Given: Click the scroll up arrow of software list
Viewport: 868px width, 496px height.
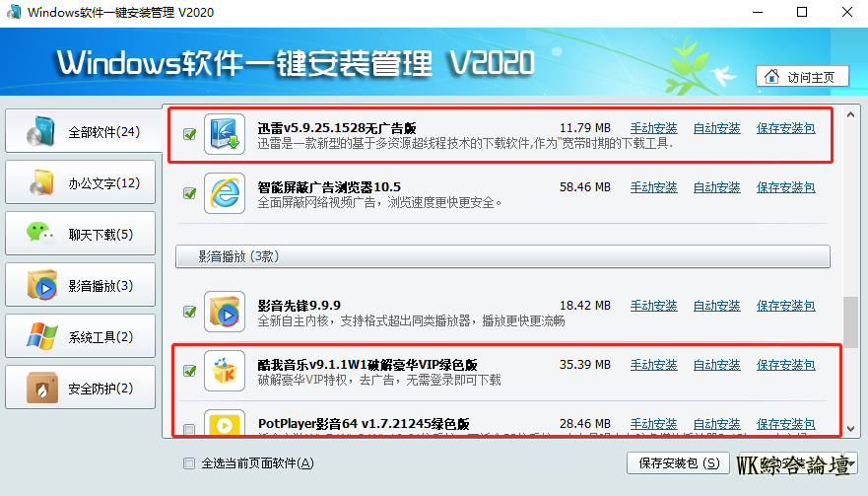Looking at the screenshot, I should [x=851, y=114].
